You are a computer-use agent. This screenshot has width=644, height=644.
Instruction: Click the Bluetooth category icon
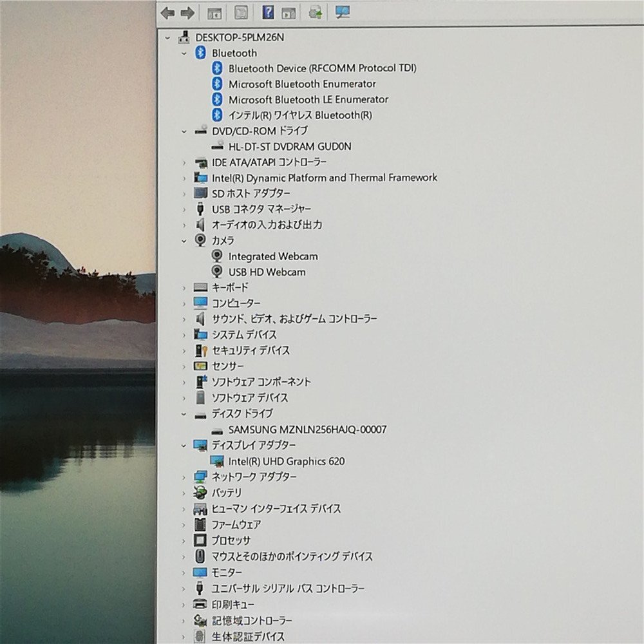coord(200,53)
